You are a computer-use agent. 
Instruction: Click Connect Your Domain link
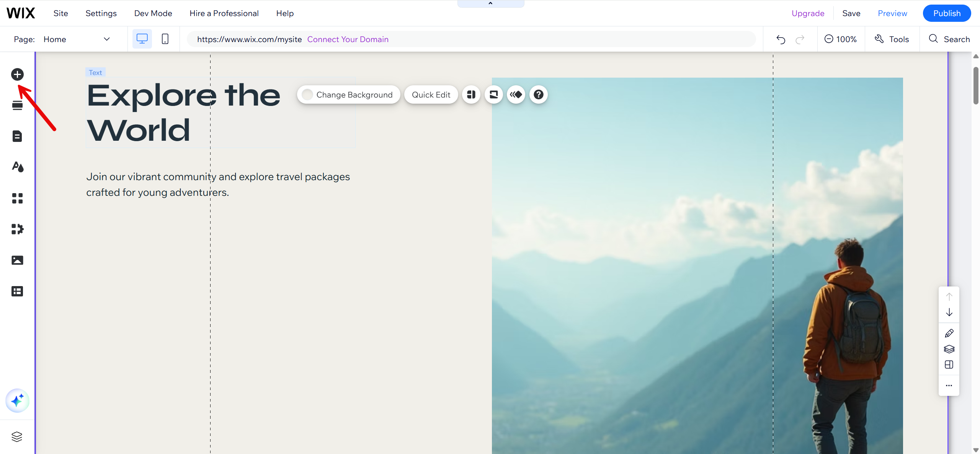pos(348,39)
